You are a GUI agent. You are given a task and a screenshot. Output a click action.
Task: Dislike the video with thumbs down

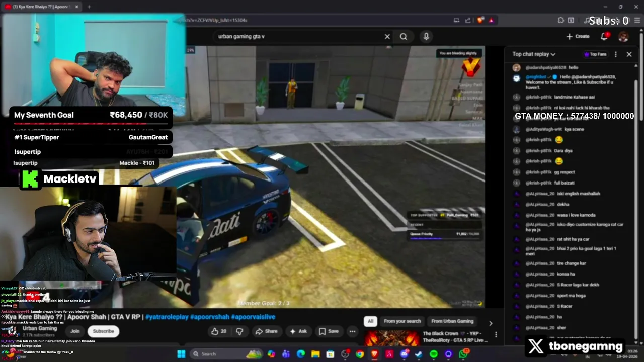239,331
